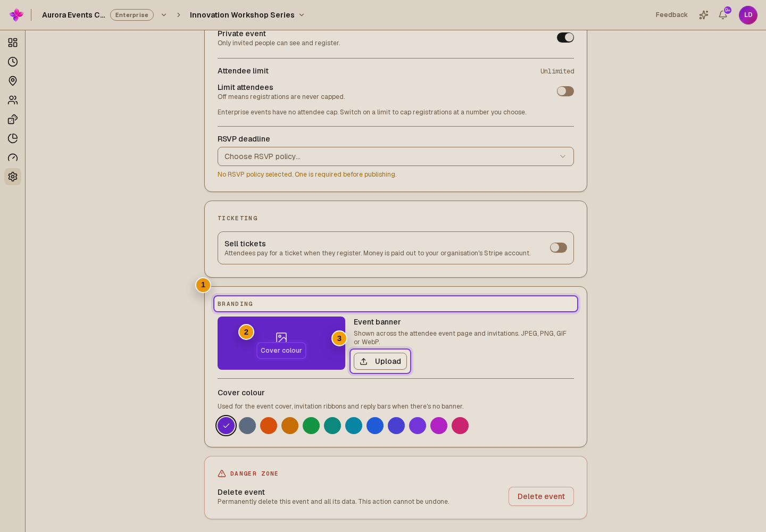Pick the orange-red cover colour swatch

269,426
